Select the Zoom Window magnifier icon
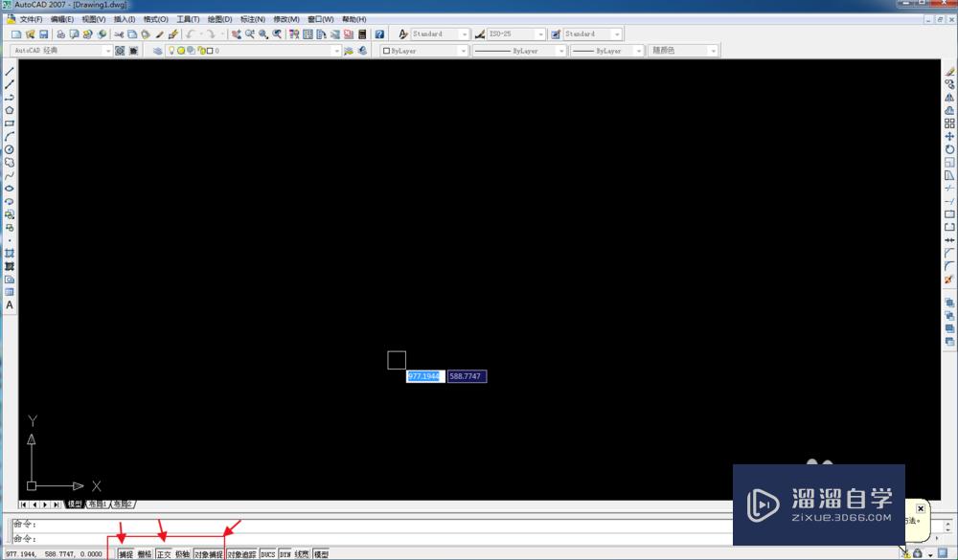The height and width of the screenshot is (560, 958). [262, 34]
